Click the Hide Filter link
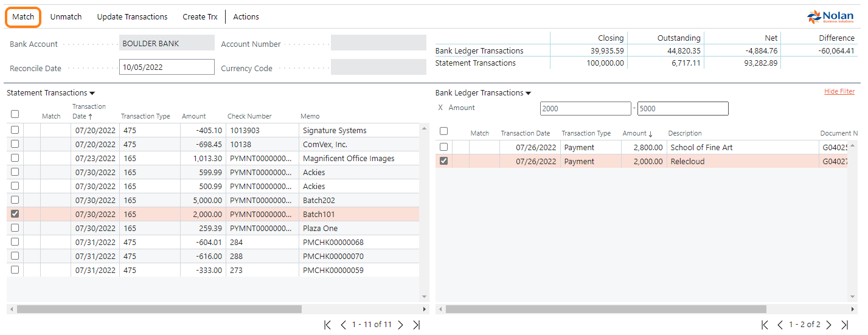868x335 pixels. [839, 92]
